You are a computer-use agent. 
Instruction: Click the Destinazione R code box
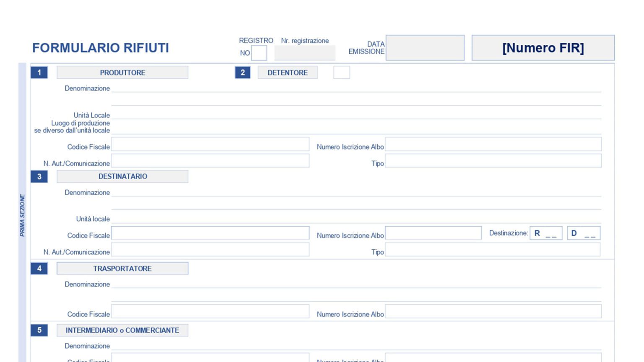pyautogui.click(x=546, y=233)
